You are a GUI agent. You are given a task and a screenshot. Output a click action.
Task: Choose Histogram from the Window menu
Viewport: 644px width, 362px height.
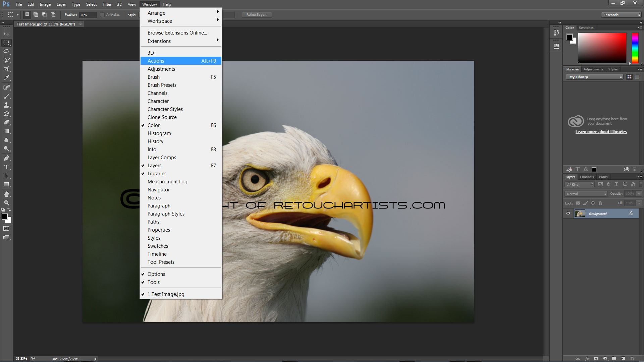coord(181,133)
